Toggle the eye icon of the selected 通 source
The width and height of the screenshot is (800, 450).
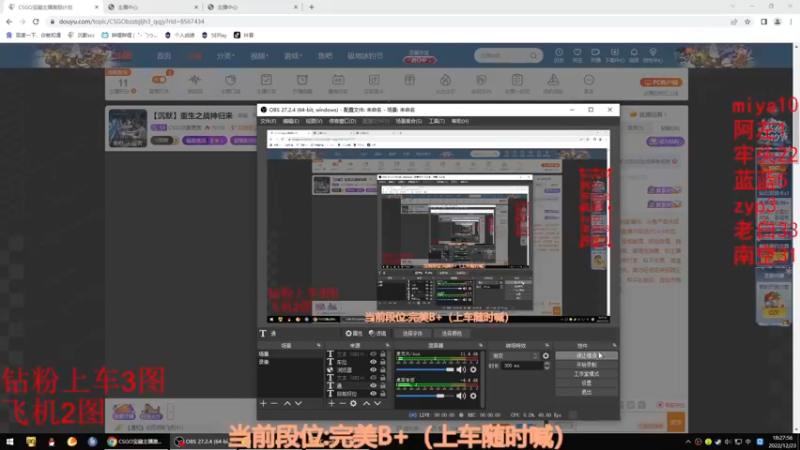pyautogui.click(x=373, y=386)
